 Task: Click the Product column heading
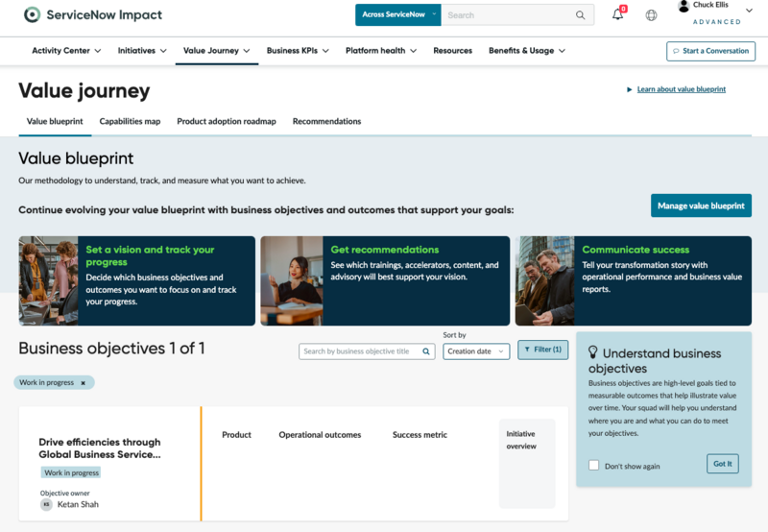tap(236, 434)
